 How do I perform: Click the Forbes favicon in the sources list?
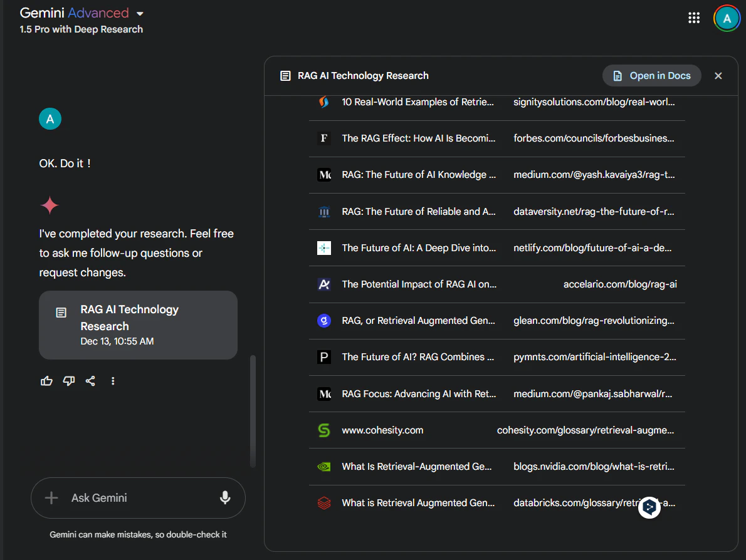(324, 138)
